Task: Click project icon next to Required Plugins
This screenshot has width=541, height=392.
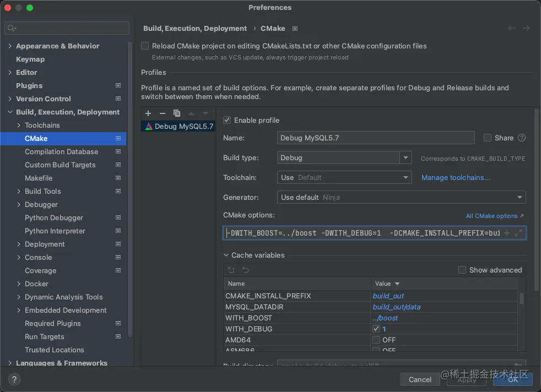Action: (x=118, y=323)
